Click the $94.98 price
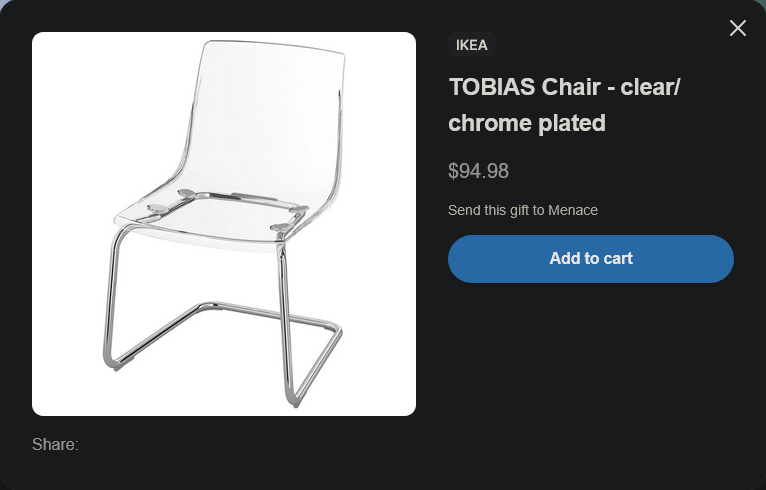The height and width of the screenshot is (490, 766). 478,171
